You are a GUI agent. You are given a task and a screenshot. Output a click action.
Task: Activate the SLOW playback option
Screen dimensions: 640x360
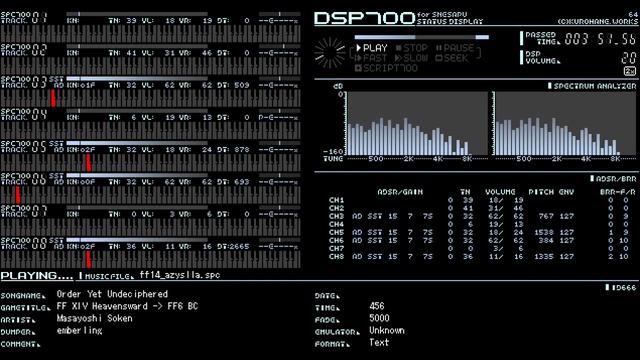411,58
